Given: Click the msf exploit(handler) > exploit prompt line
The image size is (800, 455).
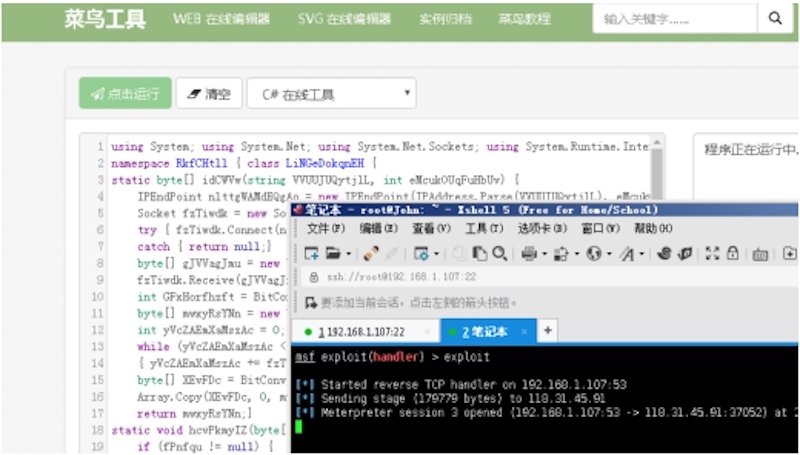Looking at the screenshot, I should pos(392,357).
